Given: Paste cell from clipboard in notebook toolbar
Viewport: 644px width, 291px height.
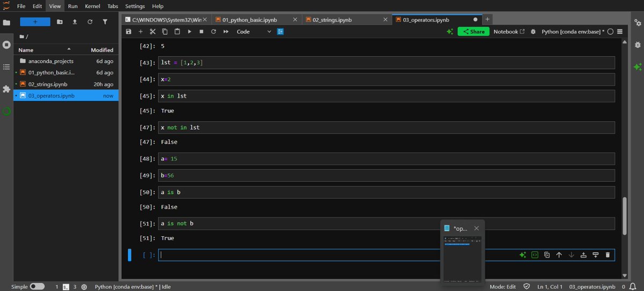Looking at the screenshot, I should pyautogui.click(x=177, y=32).
